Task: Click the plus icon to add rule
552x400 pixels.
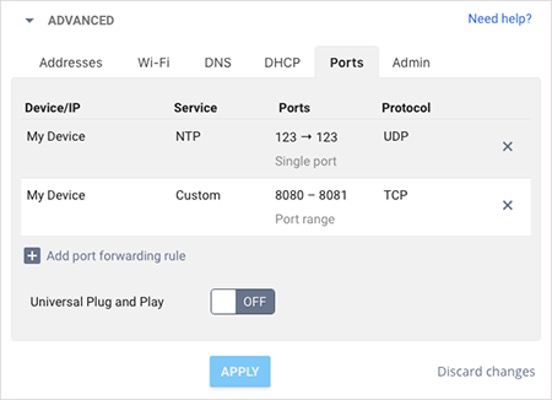Action: coord(32,256)
